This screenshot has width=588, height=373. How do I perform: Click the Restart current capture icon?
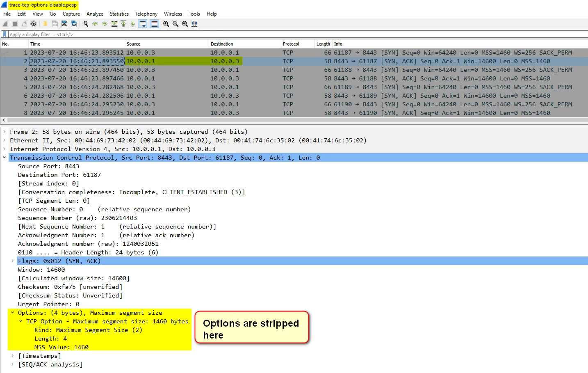click(24, 24)
